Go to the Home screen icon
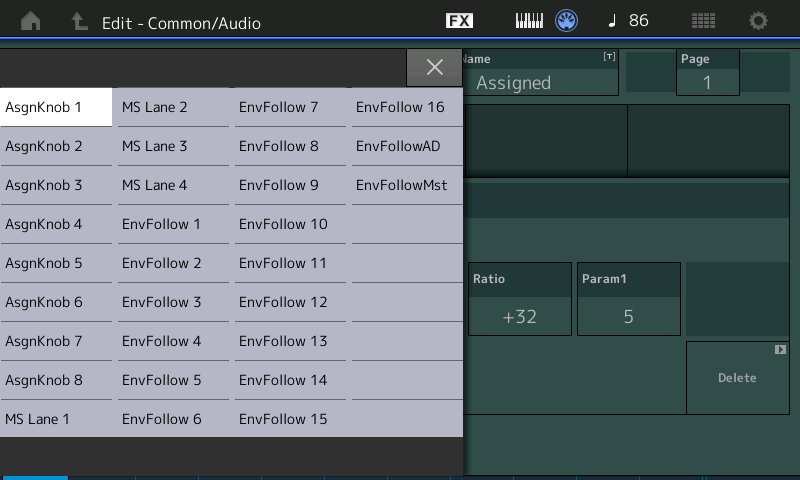Image resolution: width=800 pixels, height=480 pixels. point(31,21)
